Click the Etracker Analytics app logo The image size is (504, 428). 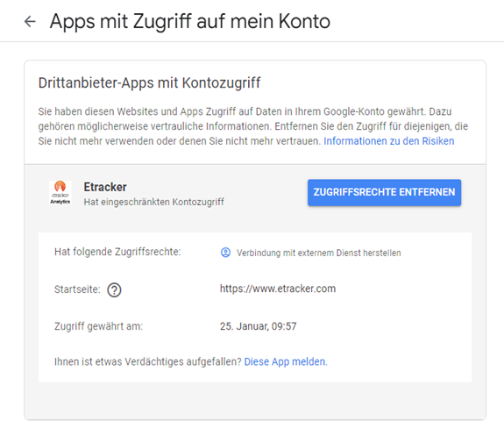coord(60,192)
